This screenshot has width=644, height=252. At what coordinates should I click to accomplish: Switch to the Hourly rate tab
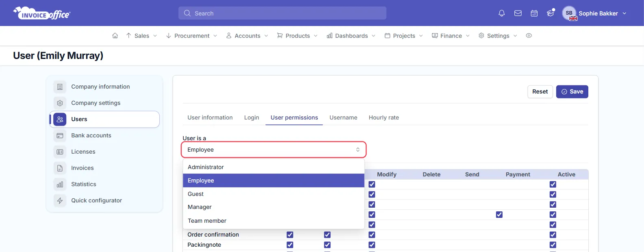coord(384,117)
